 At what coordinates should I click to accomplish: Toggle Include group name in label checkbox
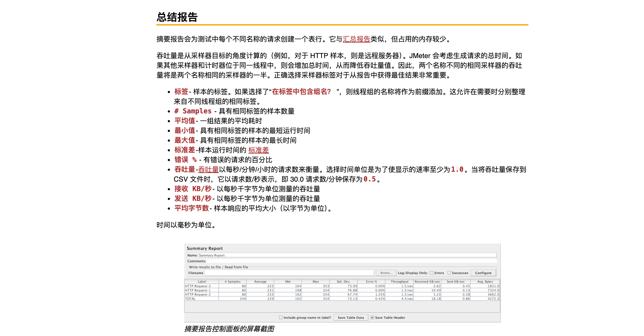coord(281,317)
